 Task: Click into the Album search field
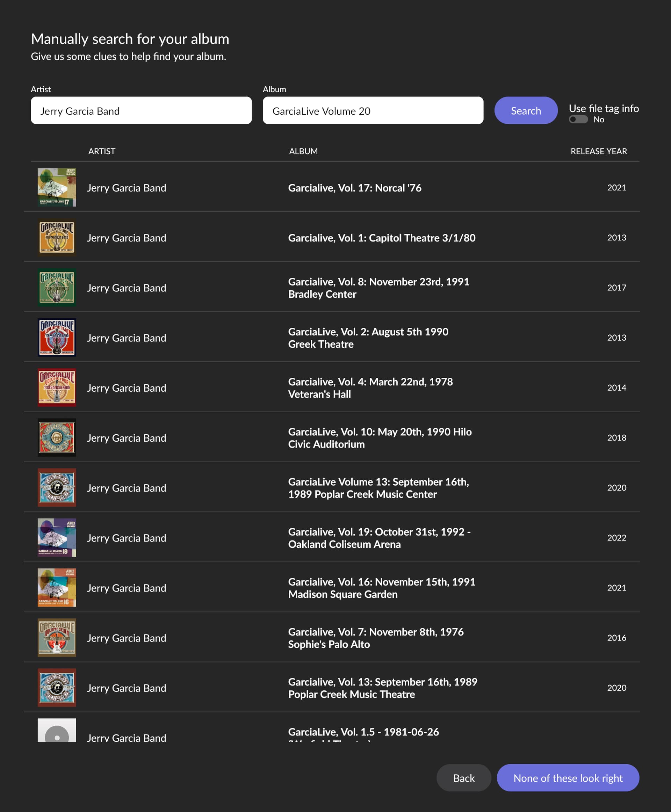click(x=373, y=110)
